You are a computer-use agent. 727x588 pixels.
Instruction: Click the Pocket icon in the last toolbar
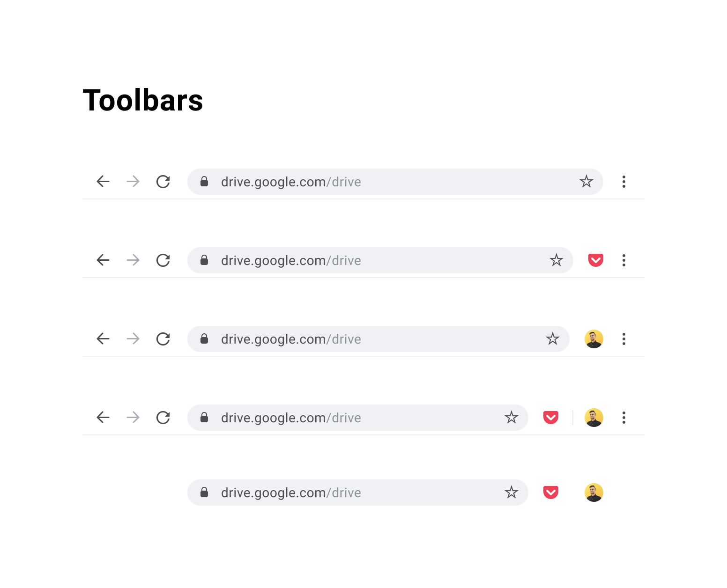pyautogui.click(x=551, y=492)
